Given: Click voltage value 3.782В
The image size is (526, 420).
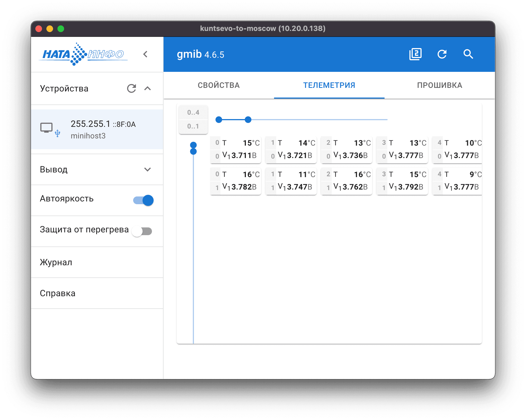Looking at the screenshot, I should [244, 187].
